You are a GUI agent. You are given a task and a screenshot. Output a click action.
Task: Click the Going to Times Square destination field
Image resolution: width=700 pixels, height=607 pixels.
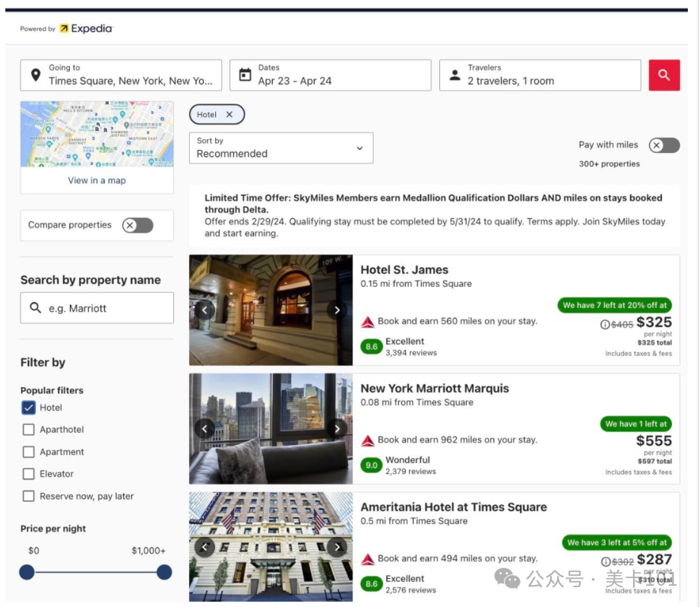coord(121,75)
